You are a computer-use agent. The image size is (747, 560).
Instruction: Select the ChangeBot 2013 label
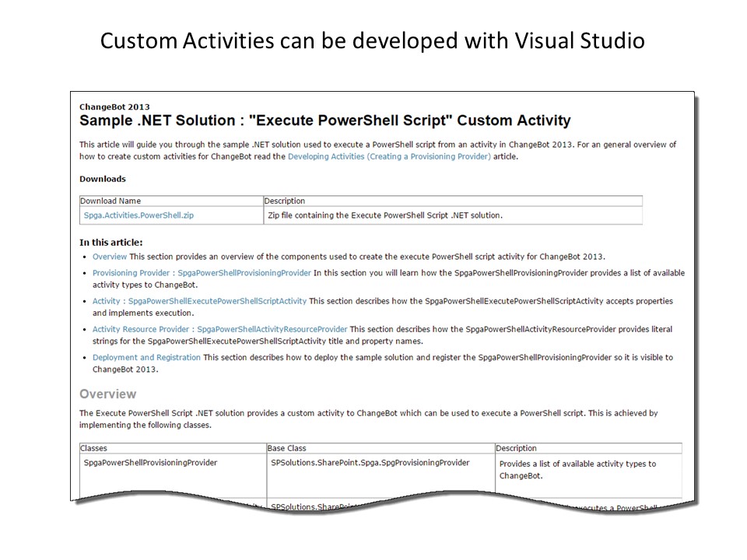[114, 107]
